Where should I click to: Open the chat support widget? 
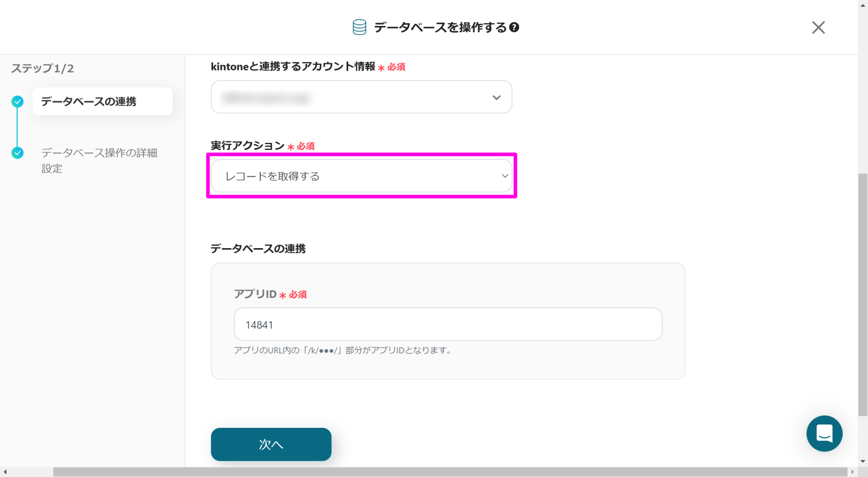[824, 433]
